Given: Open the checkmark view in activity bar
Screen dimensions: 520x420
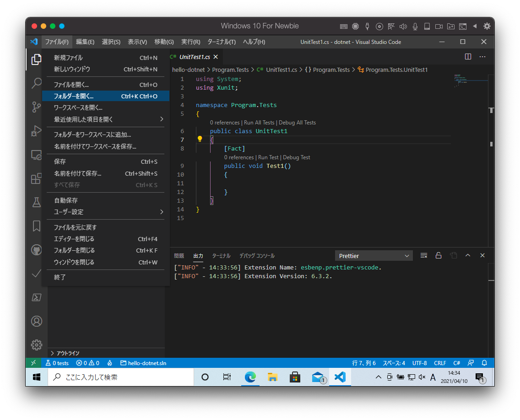Looking at the screenshot, I should tap(36, 274).
